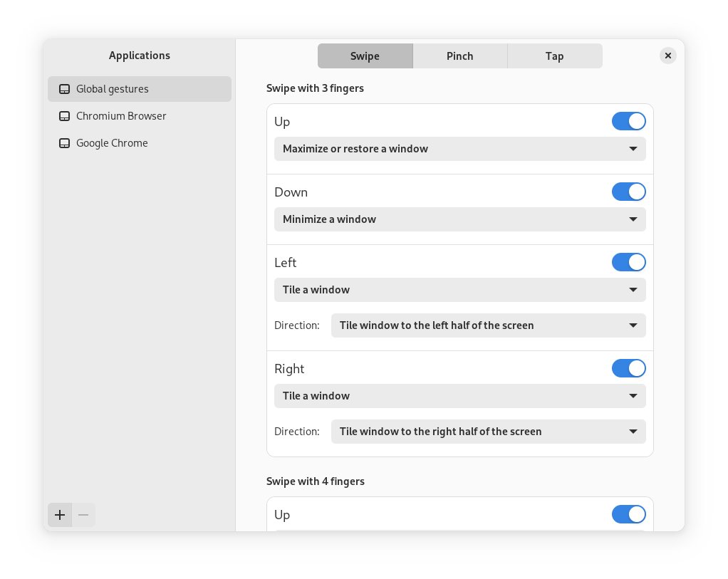Close the gestures settings window
Image resolution: width=728 pixels, height=579 pixels.
tap(667, 56)
